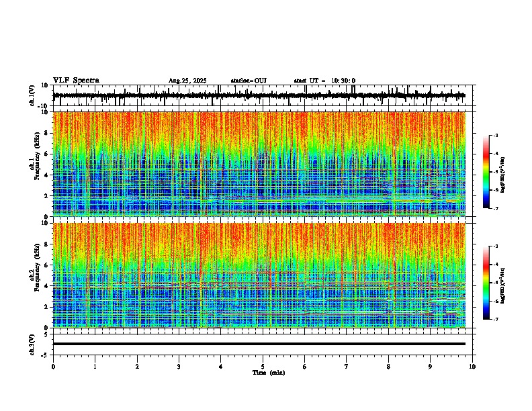Click time axis tick label "0"
532x411 pixels.
(53, 367)
